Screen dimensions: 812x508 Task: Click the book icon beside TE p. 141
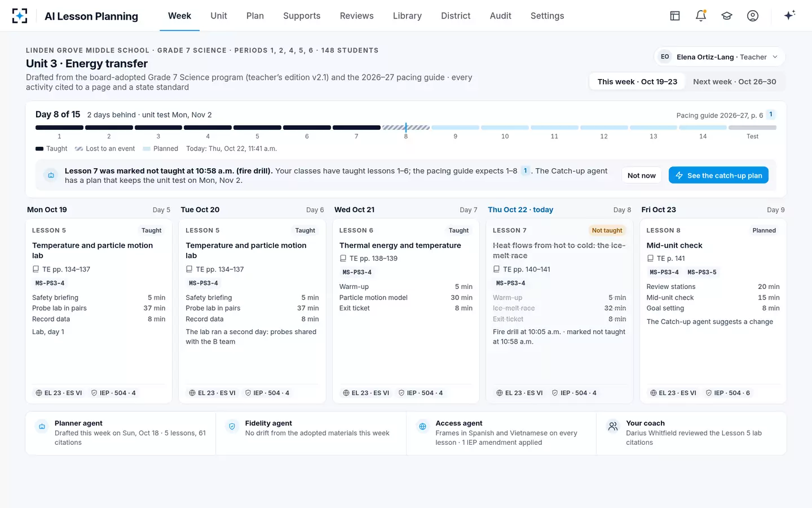click(650, 259)
